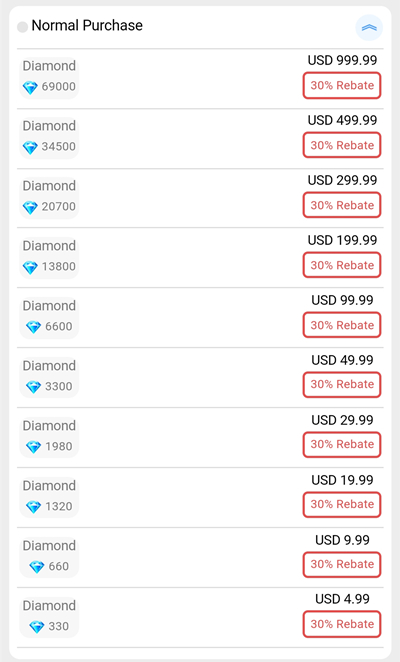Screen dimensions: 400x662
Task: Select the Diamond 660 package tile
Action: [49, 557]
